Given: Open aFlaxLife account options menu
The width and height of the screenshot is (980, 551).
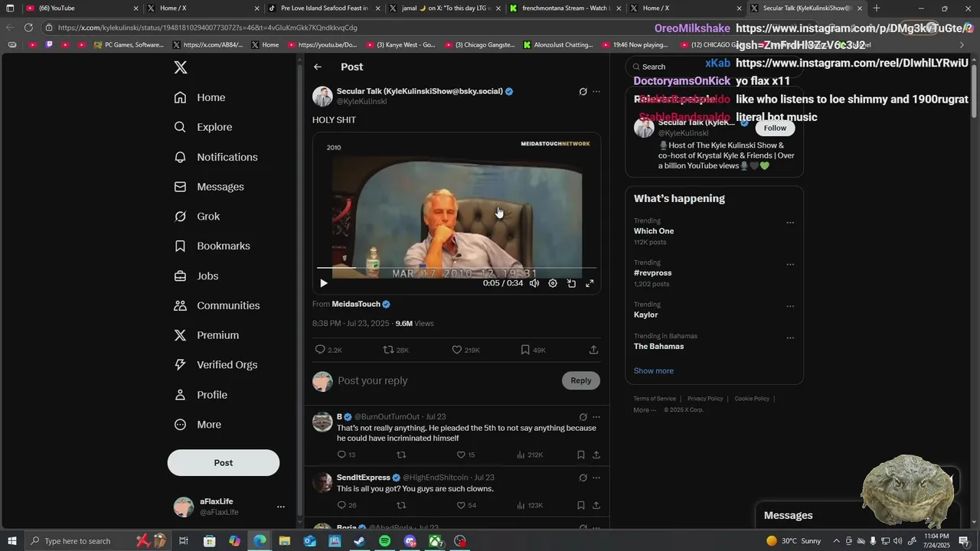Looking at the screenshot, I should coord(280,507).
